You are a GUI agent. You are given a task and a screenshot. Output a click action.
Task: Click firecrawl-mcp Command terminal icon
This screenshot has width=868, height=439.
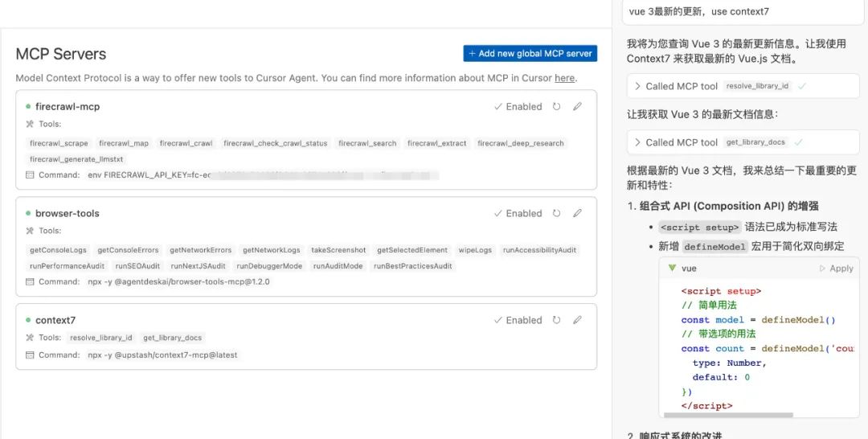(30, 175)
